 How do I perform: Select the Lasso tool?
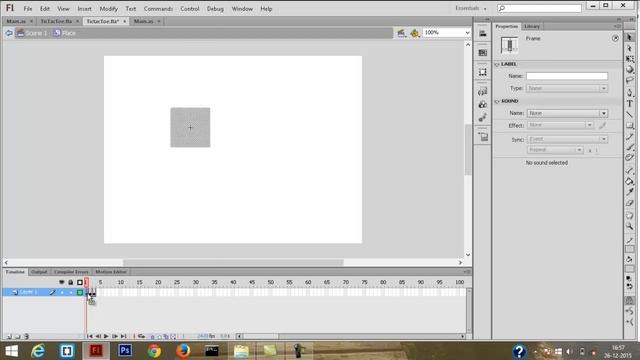tap(629, 80)
